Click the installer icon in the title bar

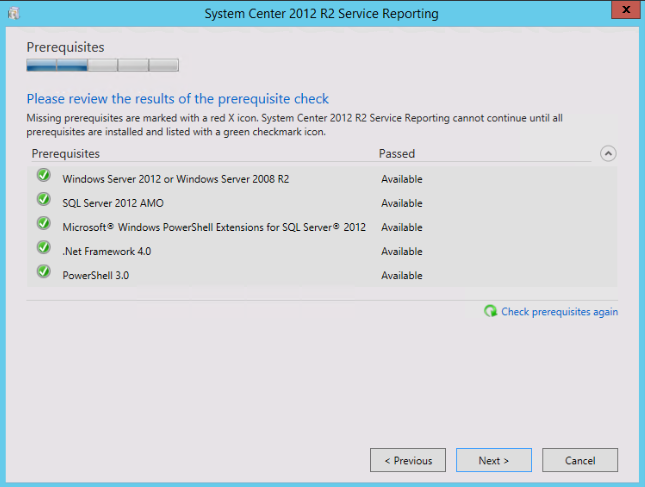(x=13, y=13)
